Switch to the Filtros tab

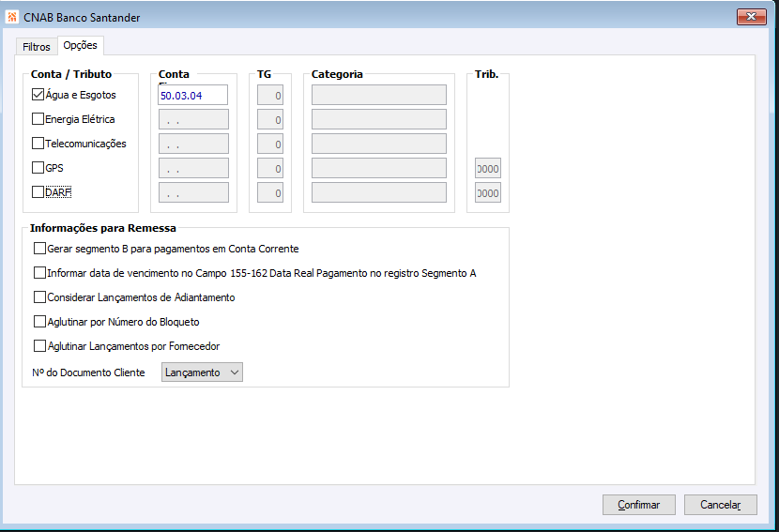[x=37, y=47]
